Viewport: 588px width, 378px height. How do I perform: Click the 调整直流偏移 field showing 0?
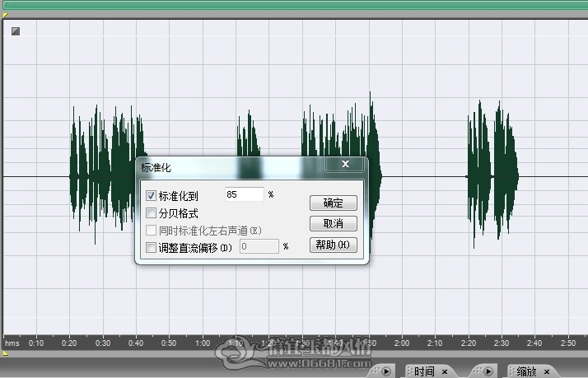click(259, 246)
